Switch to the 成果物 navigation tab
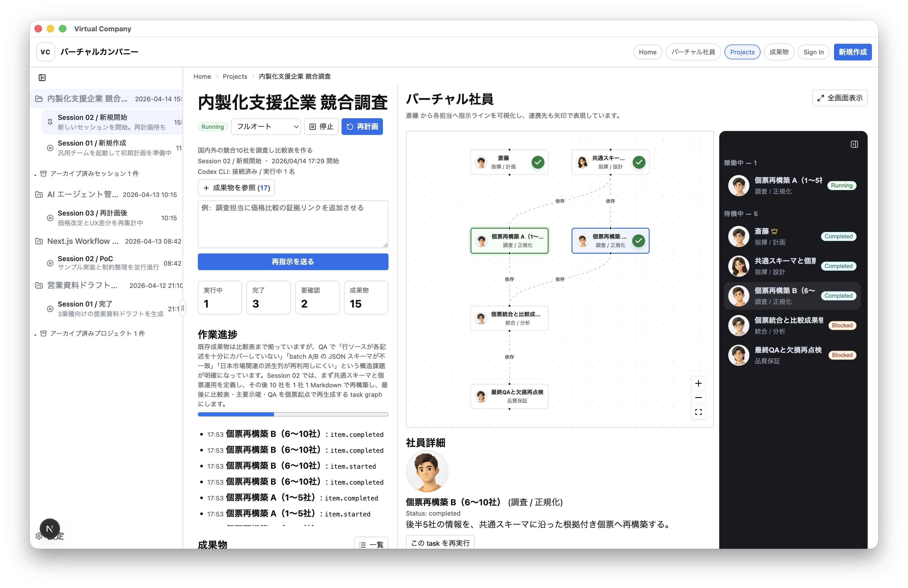This screenshot has height=588, width=908. click(779, 52)
